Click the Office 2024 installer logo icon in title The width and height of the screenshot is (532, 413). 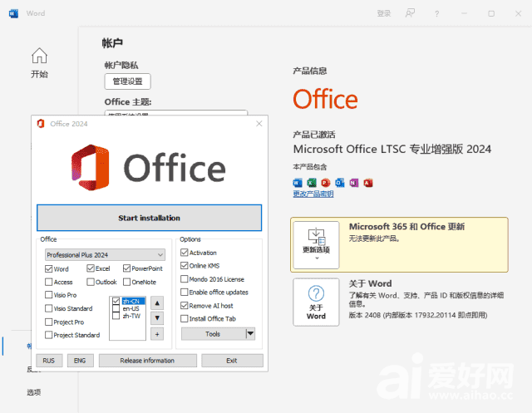(41, 124)
